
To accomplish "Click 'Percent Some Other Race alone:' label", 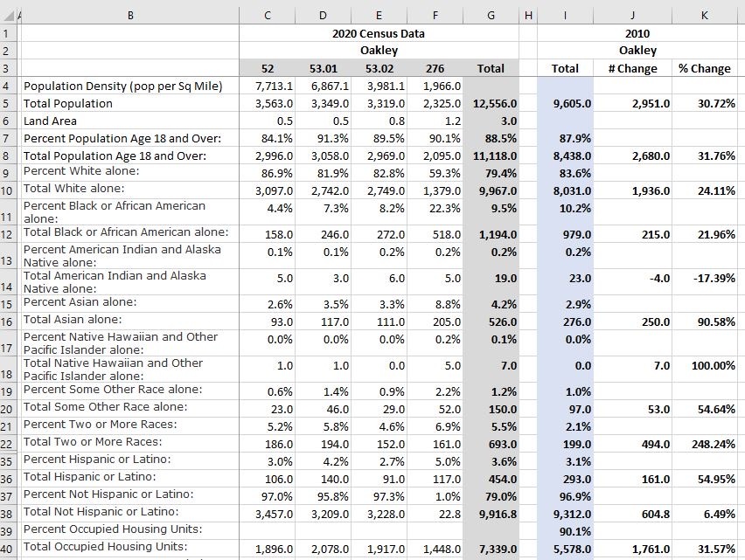I will (113, 389).
